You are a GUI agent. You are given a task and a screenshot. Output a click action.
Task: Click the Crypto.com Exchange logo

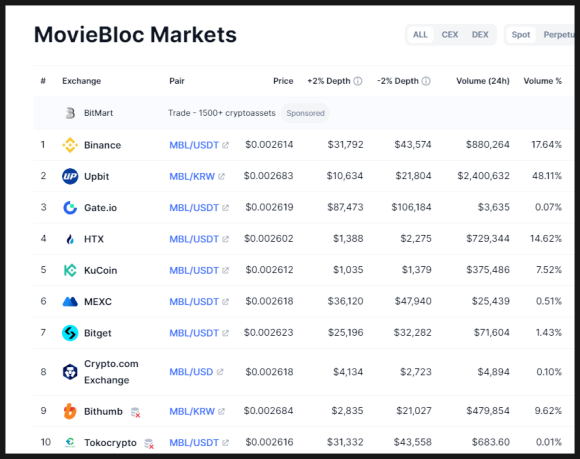pos(70,372)
